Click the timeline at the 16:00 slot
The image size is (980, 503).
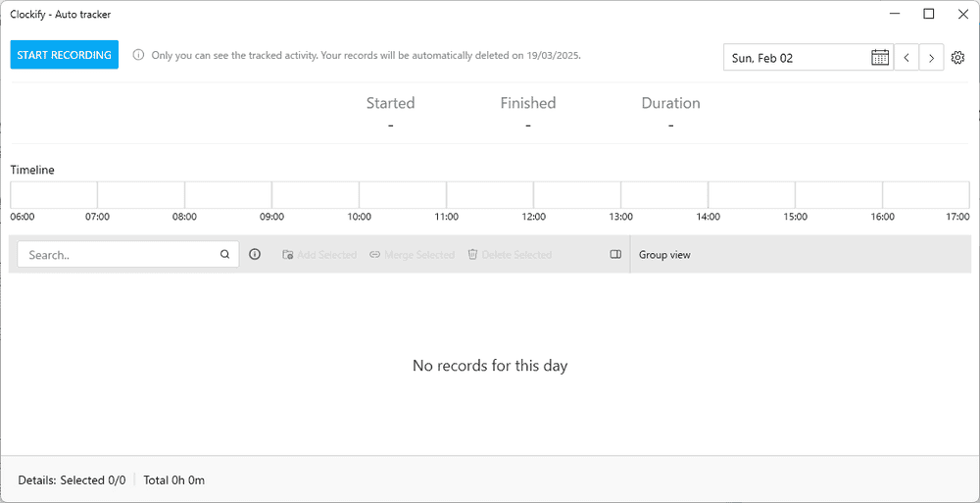click(926, 194)
